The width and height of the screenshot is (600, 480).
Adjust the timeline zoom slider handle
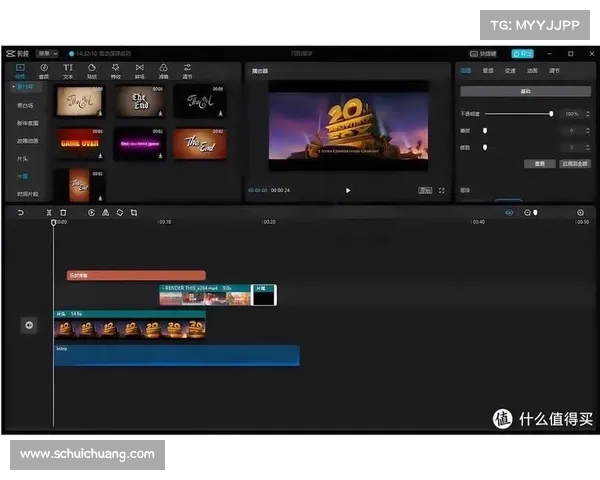535,212
